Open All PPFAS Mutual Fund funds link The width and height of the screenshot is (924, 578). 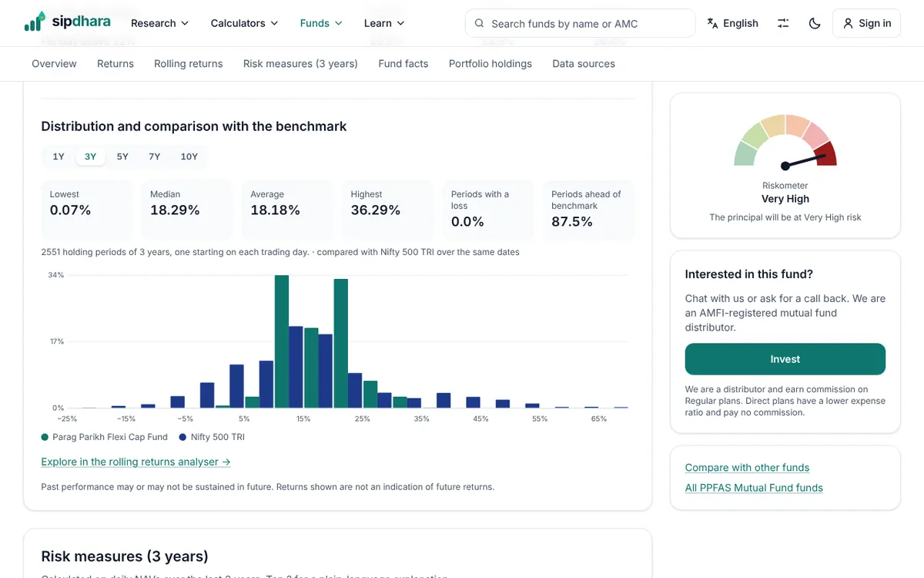click(754, 487)
